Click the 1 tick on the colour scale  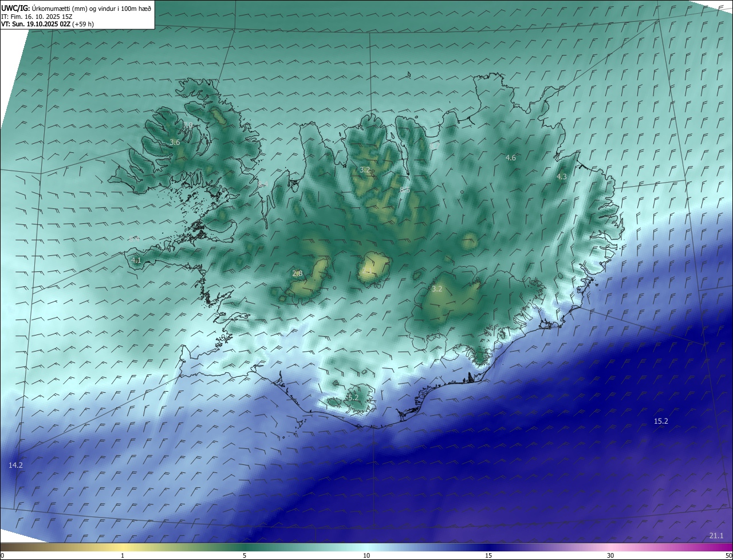tap(123, 555)
